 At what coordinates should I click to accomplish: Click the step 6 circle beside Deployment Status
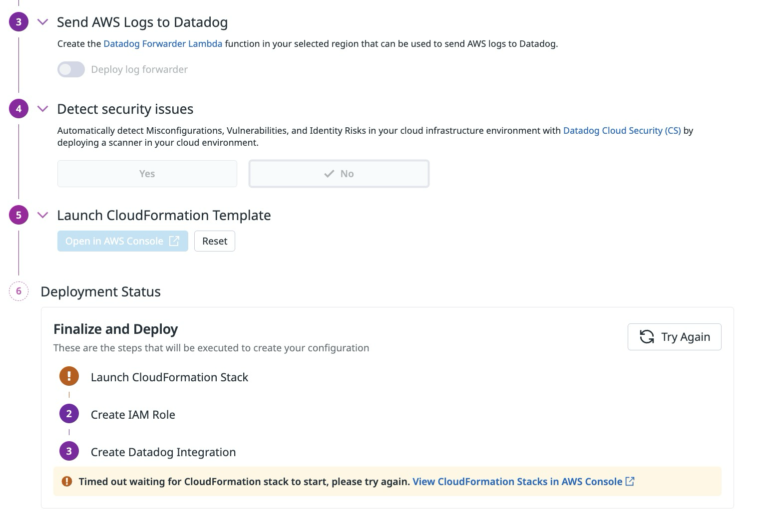click(x=18, y=291)
